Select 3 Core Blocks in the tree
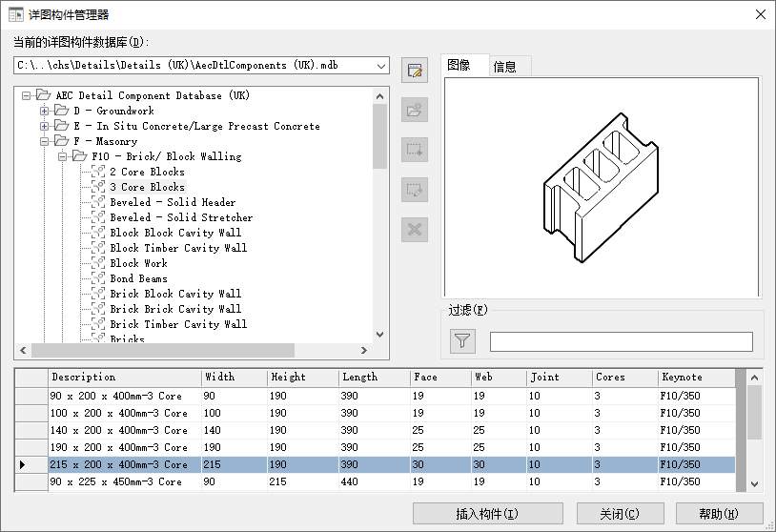This screenshot has height=532, width=776. click(148, 187)
